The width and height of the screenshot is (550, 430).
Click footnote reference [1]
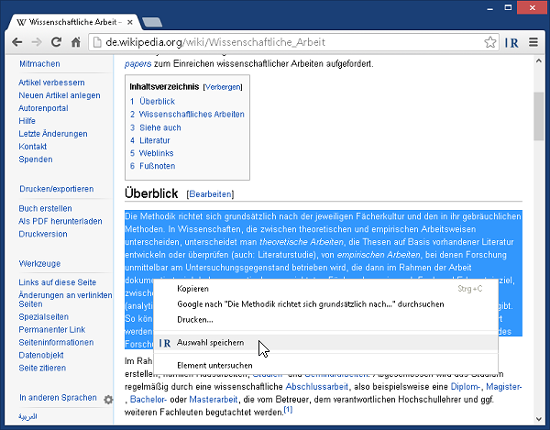point(288,410)
